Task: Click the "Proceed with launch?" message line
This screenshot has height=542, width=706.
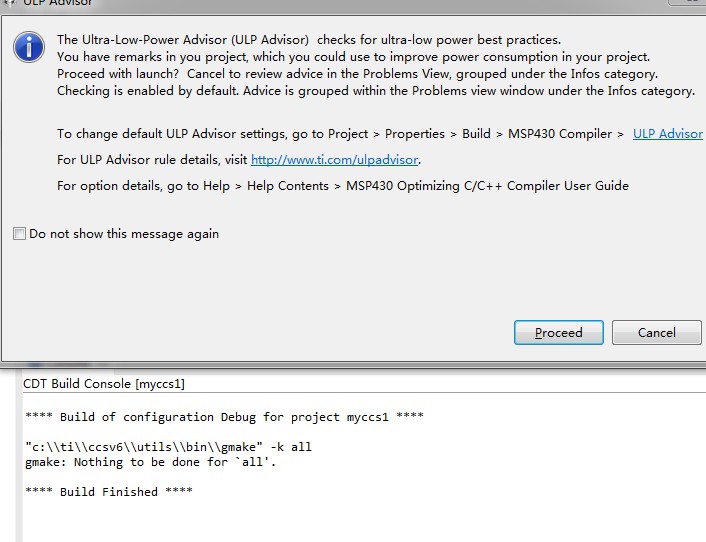Action: click(x=357, y=74)
